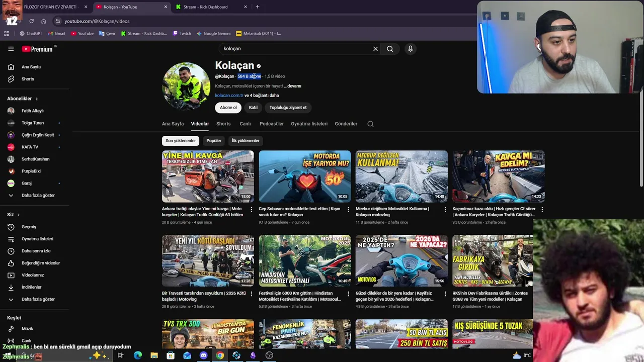
Task: Subscribe with Abone ol button
Action: point(228,108)
